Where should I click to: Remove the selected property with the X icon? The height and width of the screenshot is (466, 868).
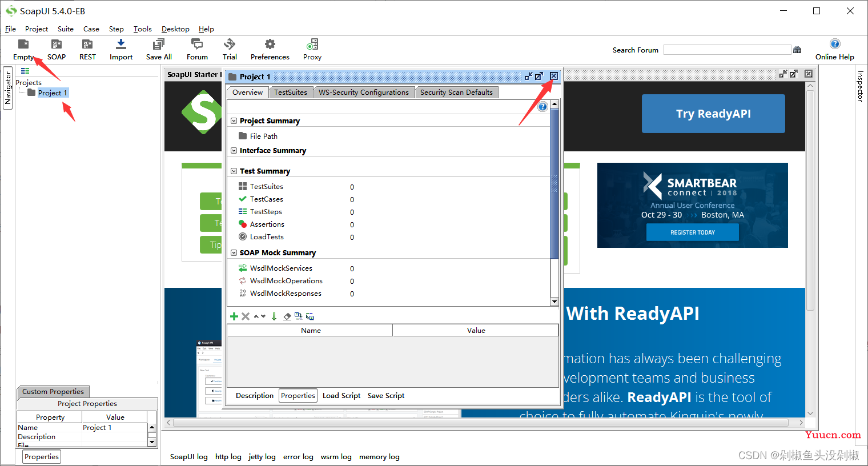click(246, 316)
